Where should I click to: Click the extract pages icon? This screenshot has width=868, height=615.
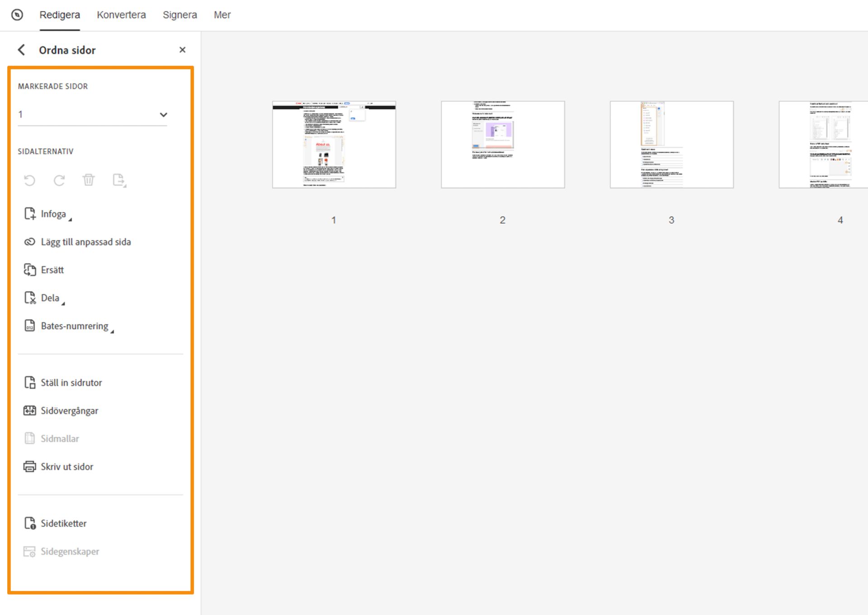pyautogui.click(x=119, y=180)
